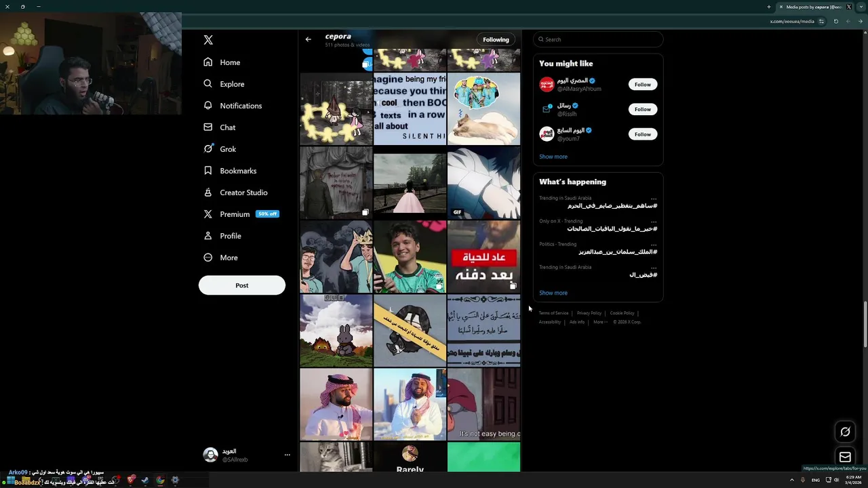Screen dimensions: 868x488
Task: Click the site settings icon in address bar
Action: pos(821,21)
